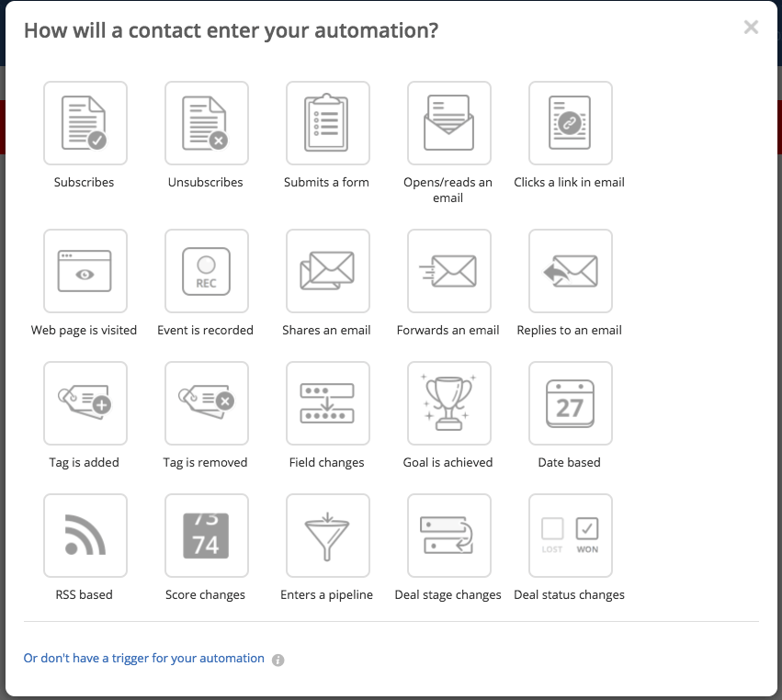The height and width of the screenshot is (700, 782).
Task: Select the Web page is visited trigger
Action: pyautogui.click(x=85, y=271)
